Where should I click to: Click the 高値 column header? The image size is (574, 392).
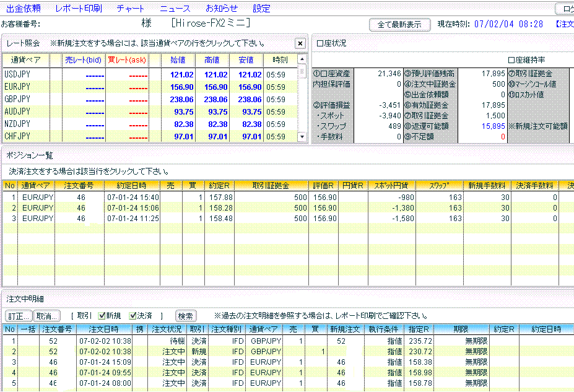[212, 60]
